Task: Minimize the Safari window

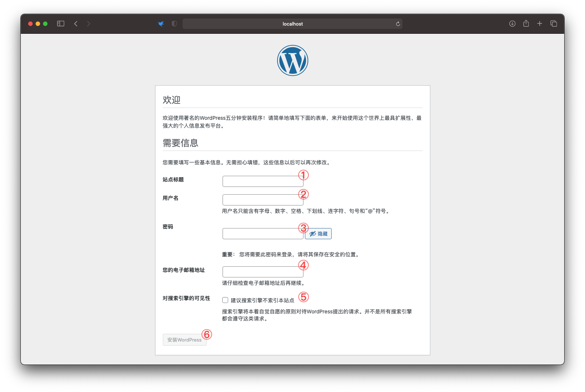Action: pos(38,24)
